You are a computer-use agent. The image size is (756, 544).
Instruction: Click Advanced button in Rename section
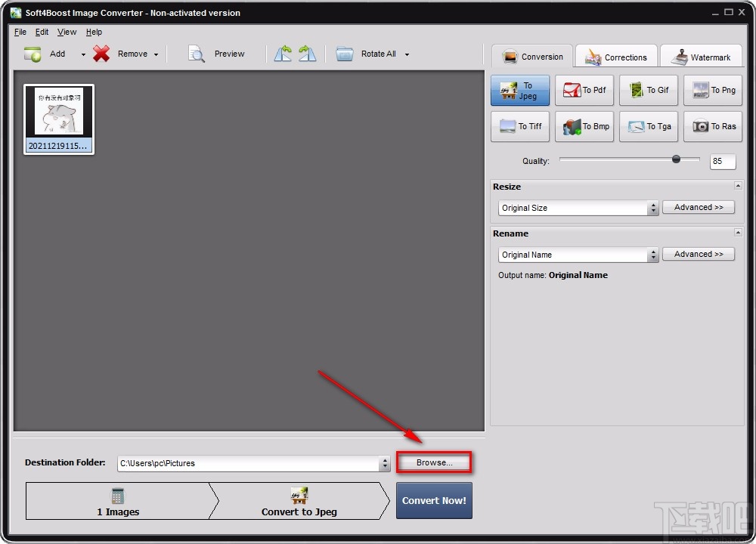(x=698, y=254)
